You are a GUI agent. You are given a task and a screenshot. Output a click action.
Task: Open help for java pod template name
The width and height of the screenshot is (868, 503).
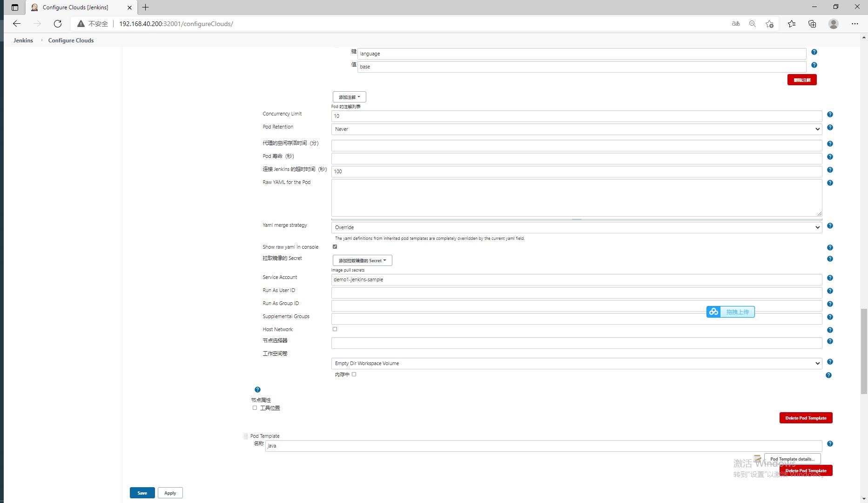pos(830,444)
